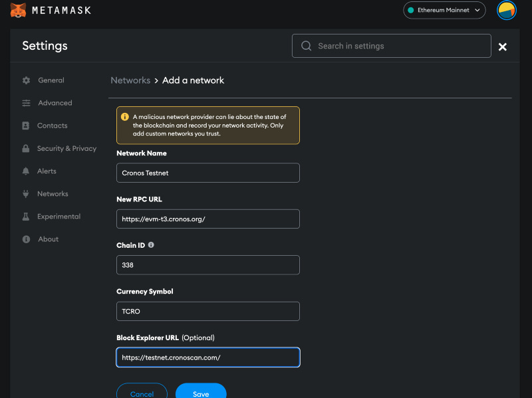
Task: Go to the About settings tab
Action: 48,239
